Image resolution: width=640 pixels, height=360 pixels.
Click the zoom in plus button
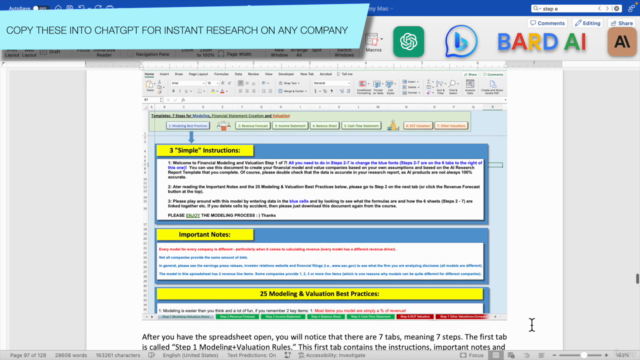pyautogui.click(x=606, y=355)
